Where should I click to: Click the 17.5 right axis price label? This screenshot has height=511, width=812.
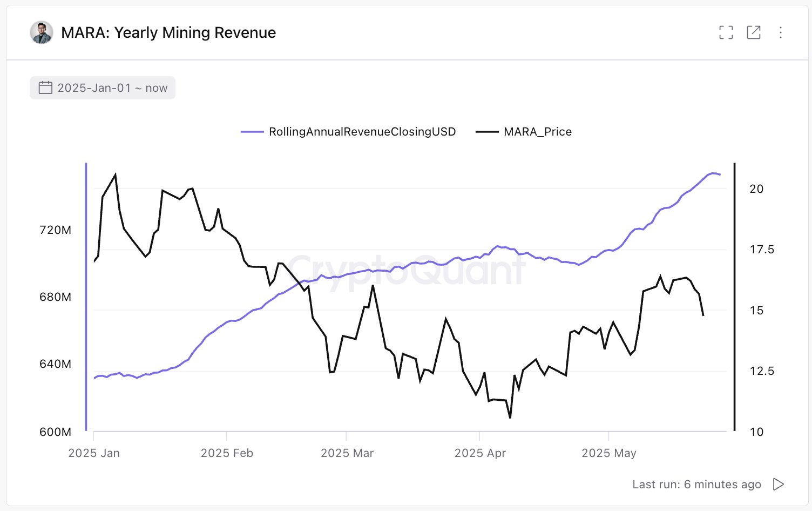762,250
